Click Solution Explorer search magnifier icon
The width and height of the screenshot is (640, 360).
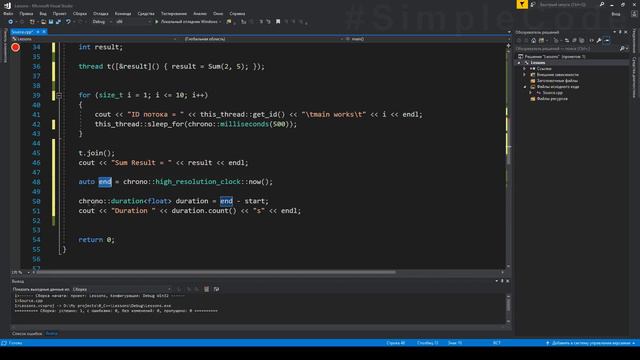coord(622,49)
